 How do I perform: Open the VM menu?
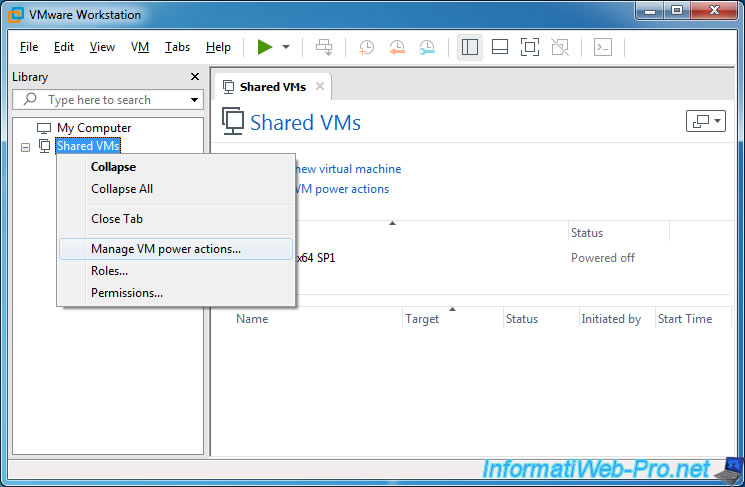(x=140, y=47)
